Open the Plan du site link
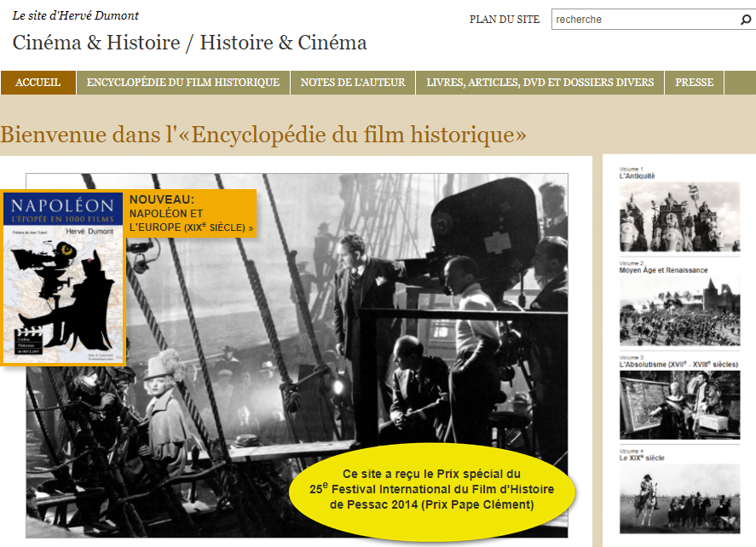Screen dimensions: 756x547 [504, 20]
